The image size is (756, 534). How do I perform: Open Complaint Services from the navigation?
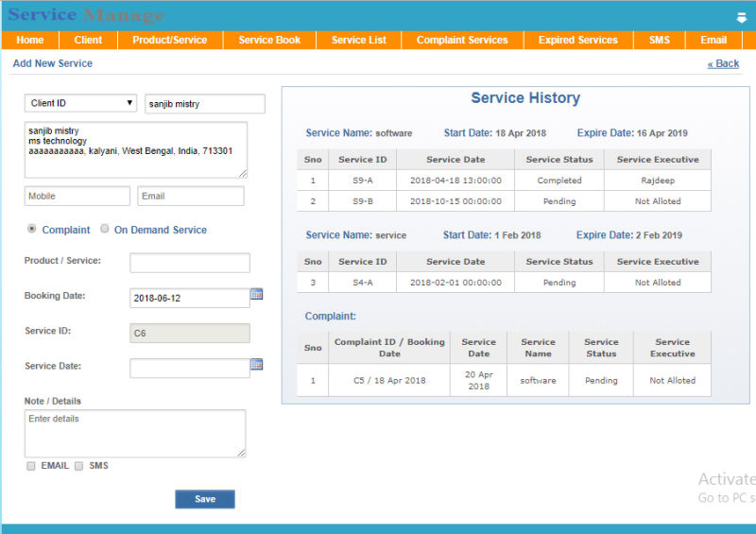point(462,40)
